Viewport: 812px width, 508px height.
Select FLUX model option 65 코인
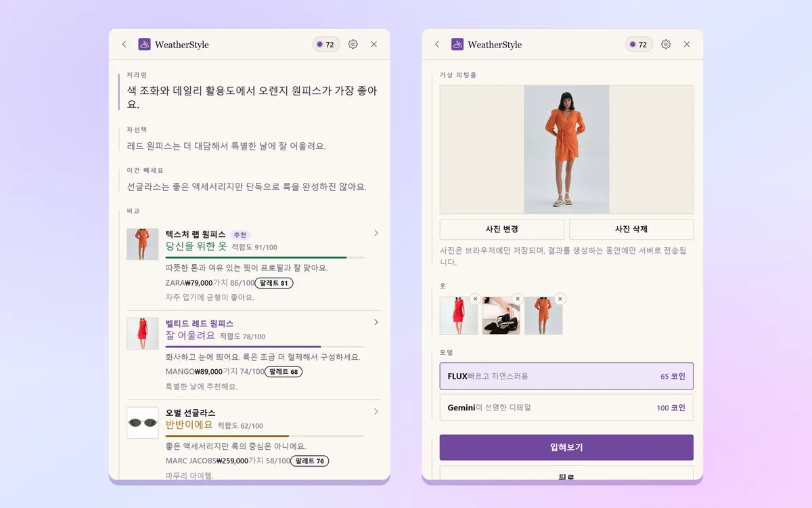tap(566, 376)
